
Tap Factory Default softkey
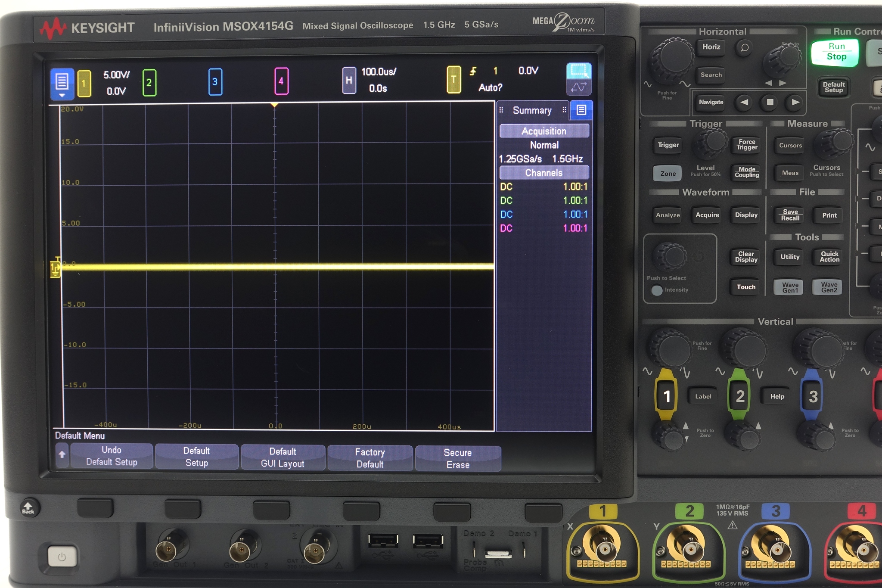pyautogui.click(x=370, y=458)
